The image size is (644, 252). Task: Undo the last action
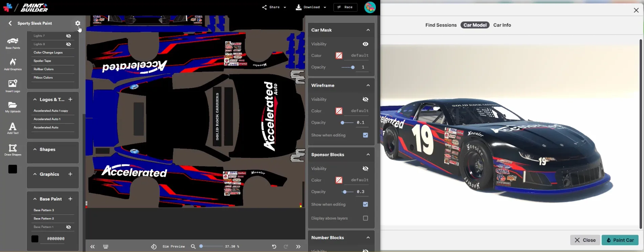274,247
